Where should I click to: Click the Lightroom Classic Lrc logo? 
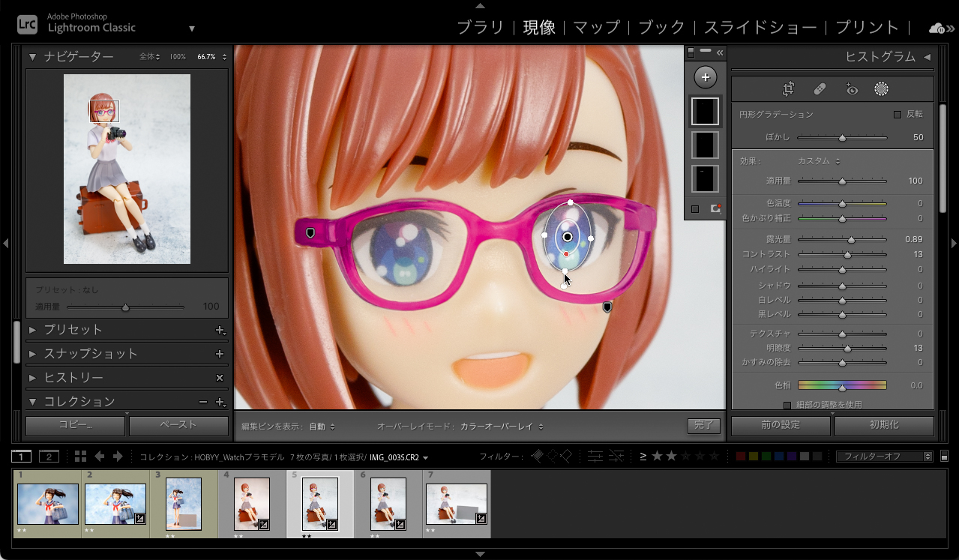point(28,24)
